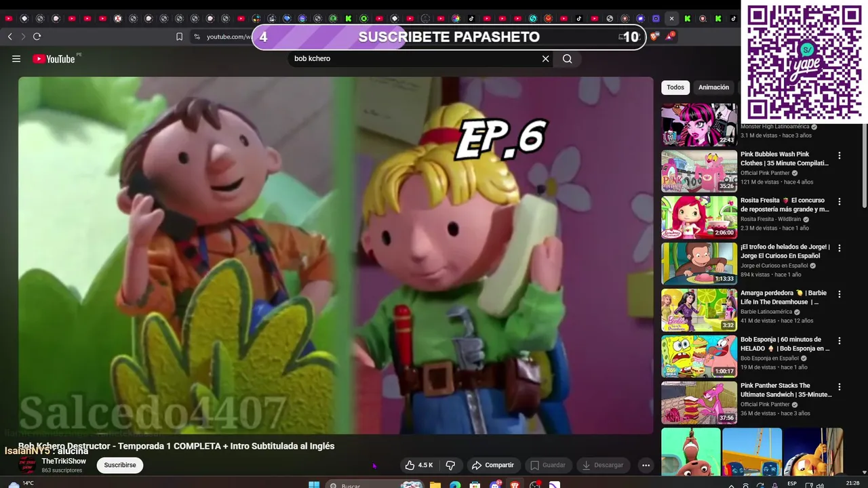Screen dimensions: 868x488
Task: Go back using browser back arrow
Action: [9, 37]
